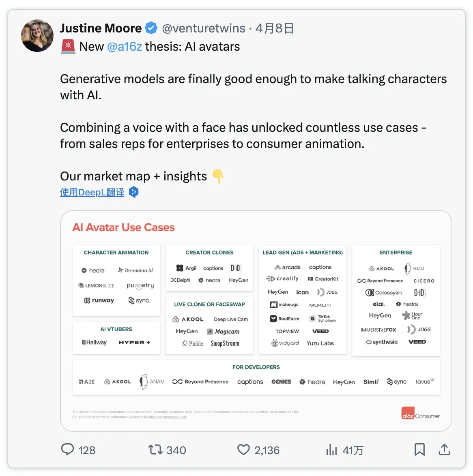Open the AI Avatar Use Cases image
Image resolution: width=473 pixels, height=476 pixels.
(x=256, y=320)
